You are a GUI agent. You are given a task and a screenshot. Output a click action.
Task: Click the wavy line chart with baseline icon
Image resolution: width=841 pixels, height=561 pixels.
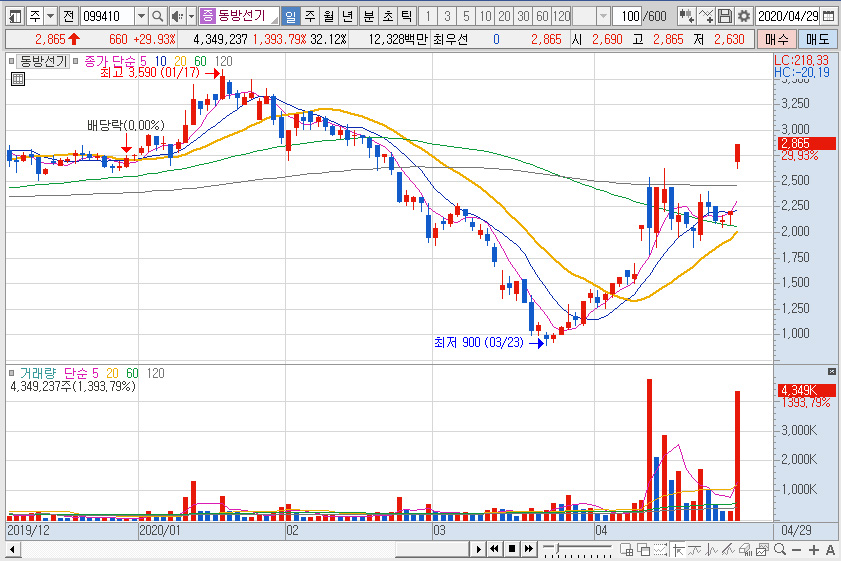point(695,549)
